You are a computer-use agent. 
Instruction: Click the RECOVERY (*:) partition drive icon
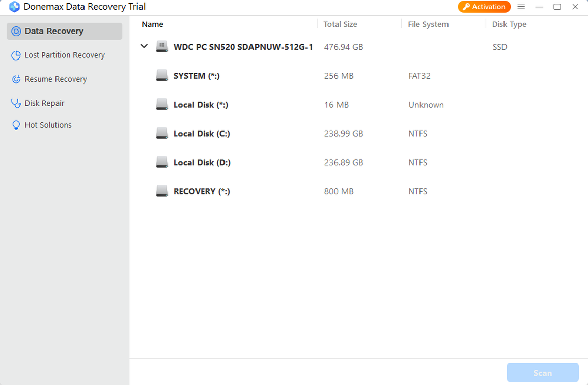(x=162, y=191)
